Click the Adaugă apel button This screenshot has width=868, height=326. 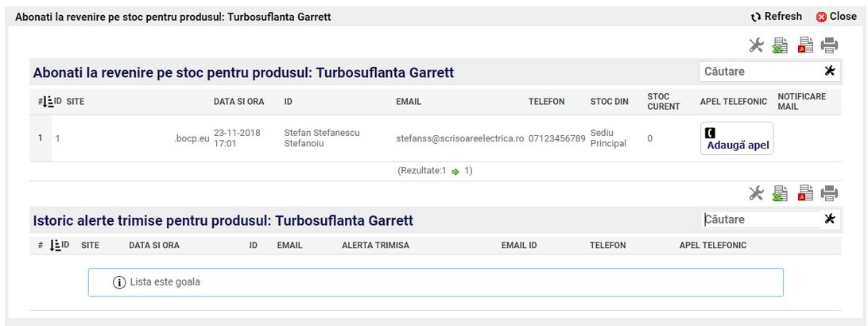[x=738, y=139]
